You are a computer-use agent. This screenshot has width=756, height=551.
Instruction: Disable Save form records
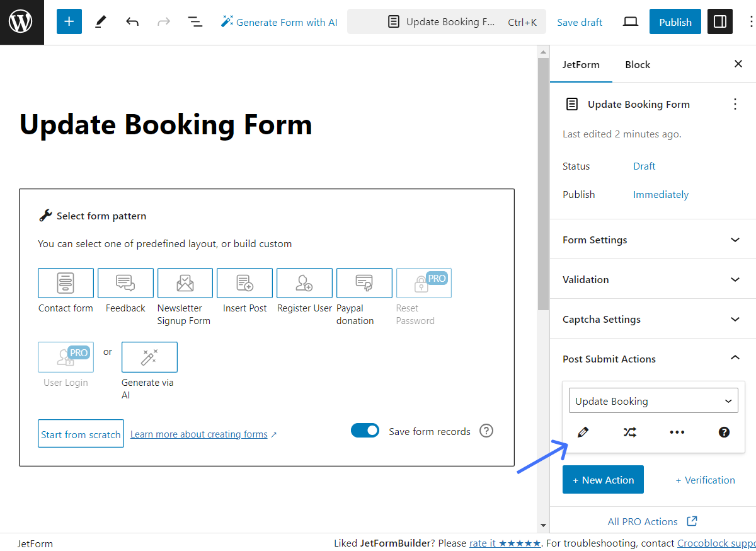tap(365, 431)
